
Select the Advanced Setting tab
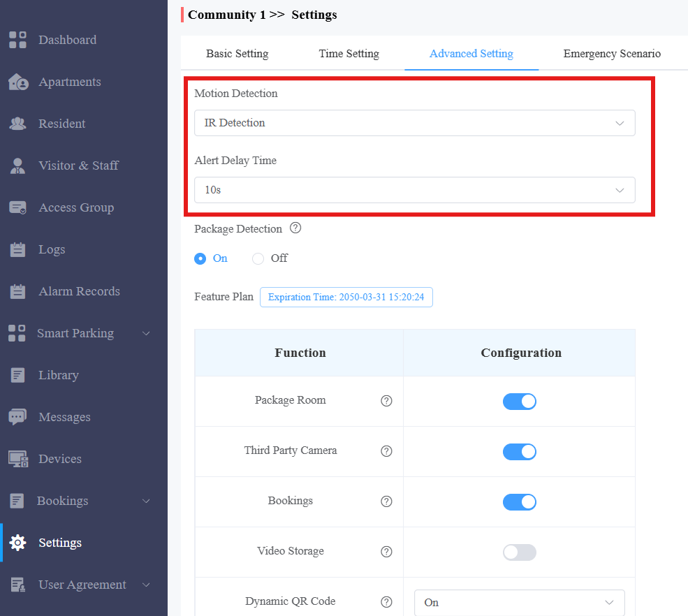(x=471, y=54)
